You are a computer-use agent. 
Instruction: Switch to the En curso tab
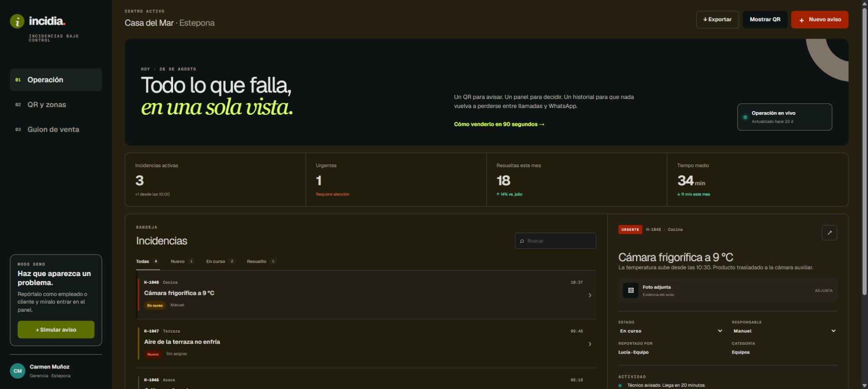221,261
